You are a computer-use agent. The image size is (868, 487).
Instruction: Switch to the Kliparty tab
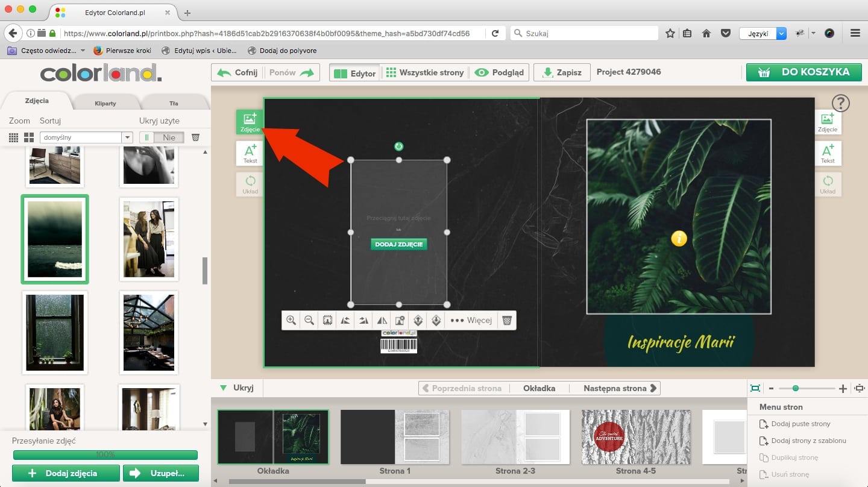pyautogui.click(x=105, y=103)
